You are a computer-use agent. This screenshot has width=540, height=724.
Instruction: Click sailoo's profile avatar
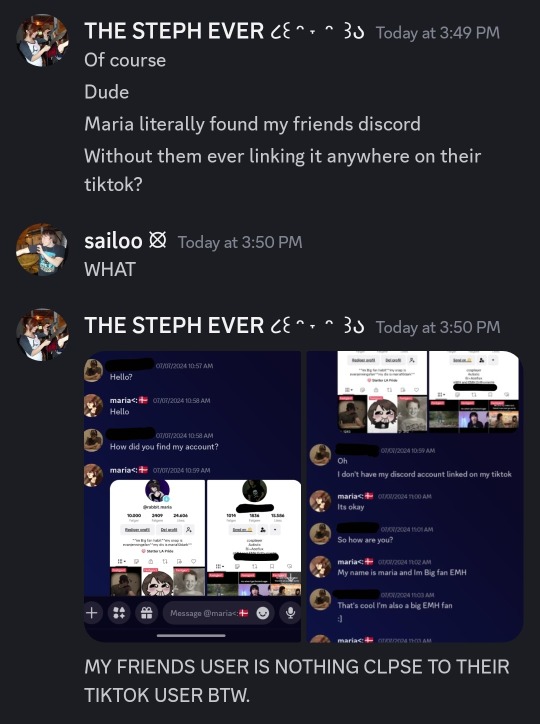pos(42,250)
